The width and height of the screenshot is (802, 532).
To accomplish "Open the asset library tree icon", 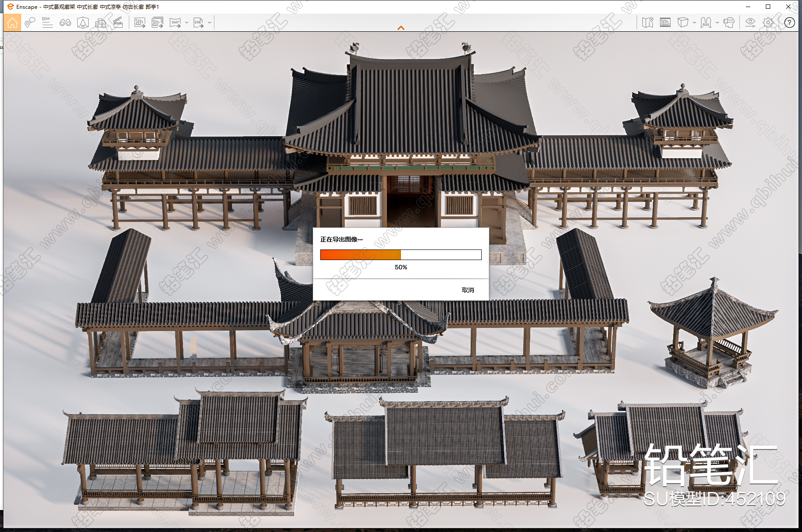I will 83,22.
